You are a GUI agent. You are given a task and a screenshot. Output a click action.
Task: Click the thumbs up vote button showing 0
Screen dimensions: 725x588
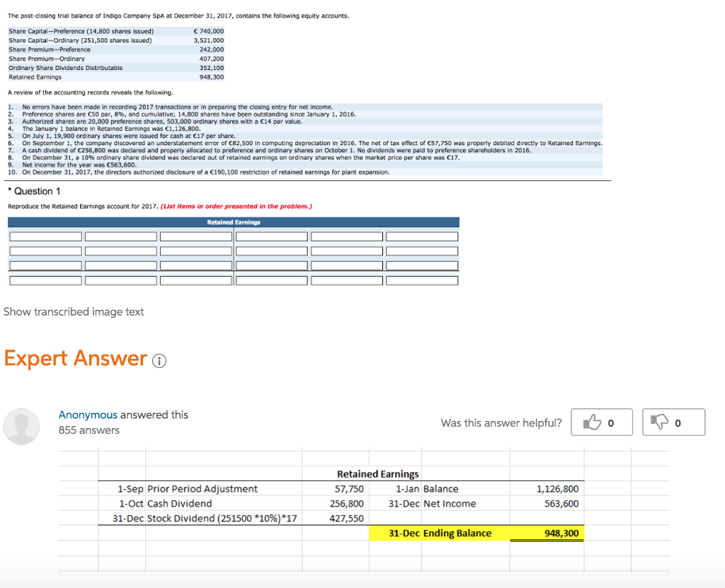click(602, 422)
